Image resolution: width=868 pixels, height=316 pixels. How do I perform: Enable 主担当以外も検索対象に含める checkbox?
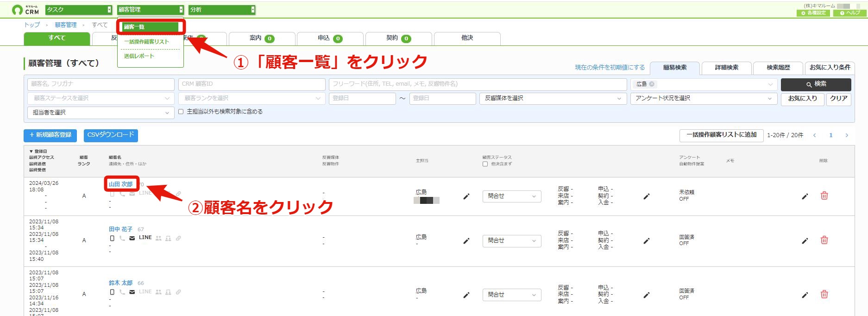[181, 112]
